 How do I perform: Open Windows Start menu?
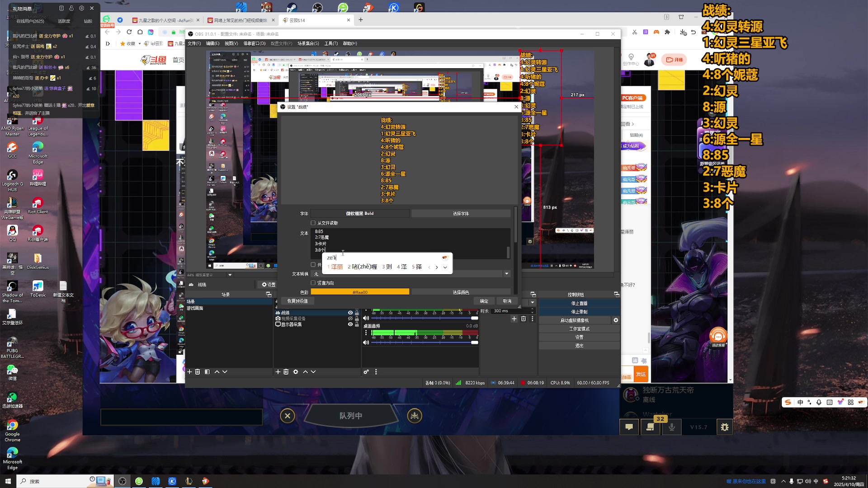[8, 481]
